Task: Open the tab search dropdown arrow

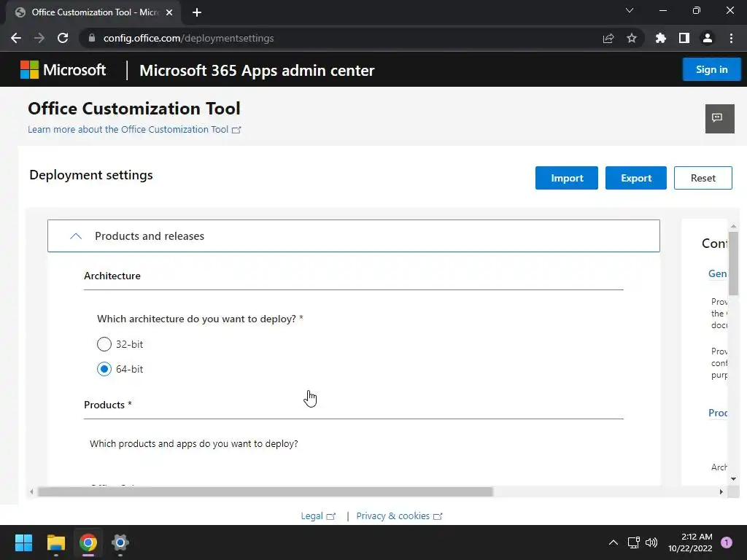Action: click(630, 10)
